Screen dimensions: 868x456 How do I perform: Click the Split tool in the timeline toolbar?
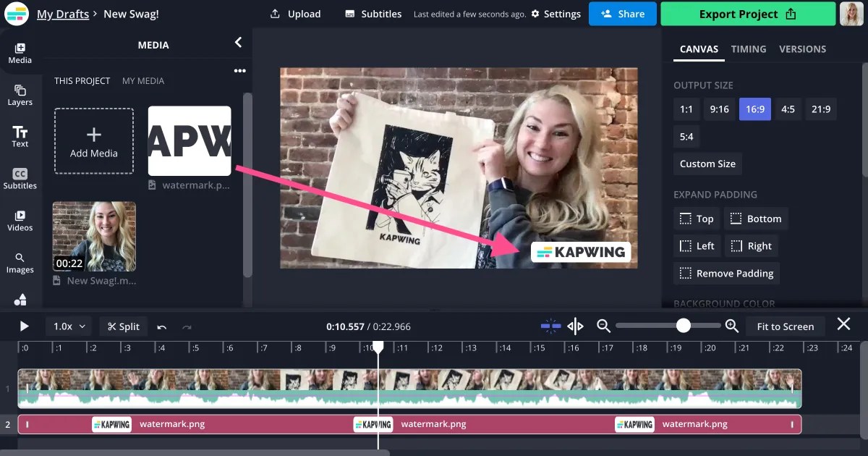(x=123, y=326)
